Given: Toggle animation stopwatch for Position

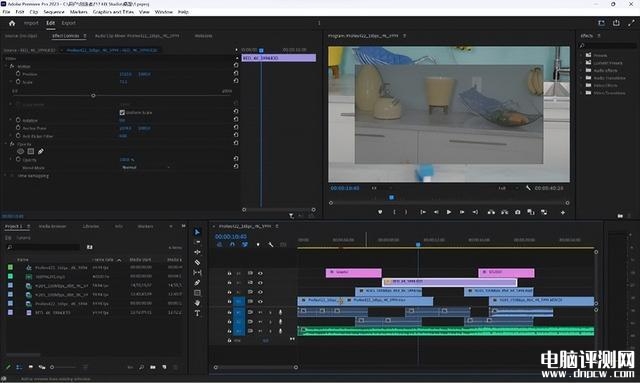Looking at the screenshot, I should pos(18,74).
